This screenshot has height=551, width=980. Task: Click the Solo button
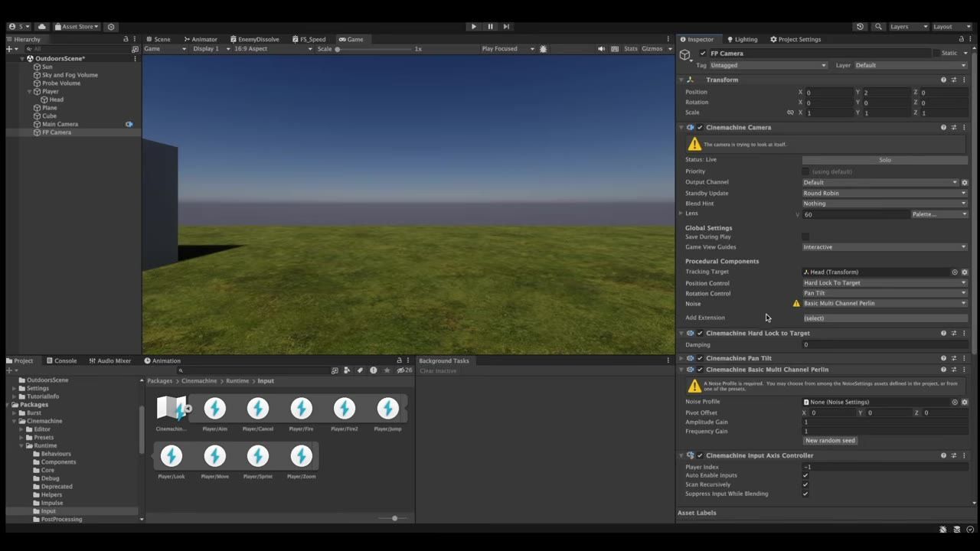pos(884,160)
